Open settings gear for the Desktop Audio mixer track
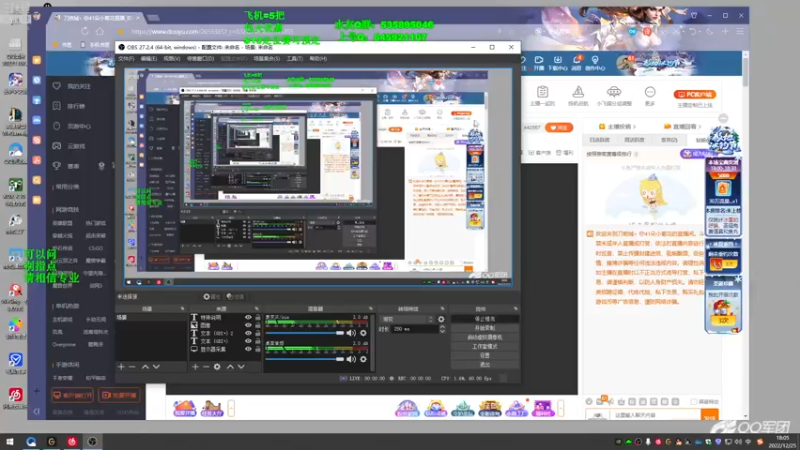This screenshot has height=450, width=800. (363, 359)
